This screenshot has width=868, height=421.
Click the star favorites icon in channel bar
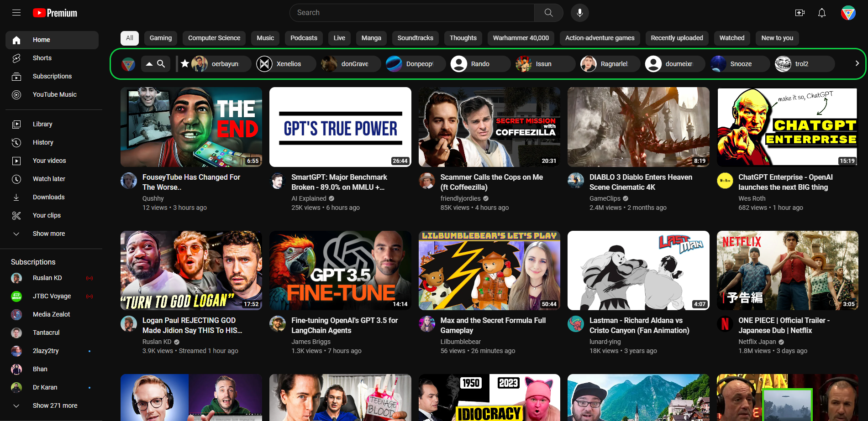[185, 63]
